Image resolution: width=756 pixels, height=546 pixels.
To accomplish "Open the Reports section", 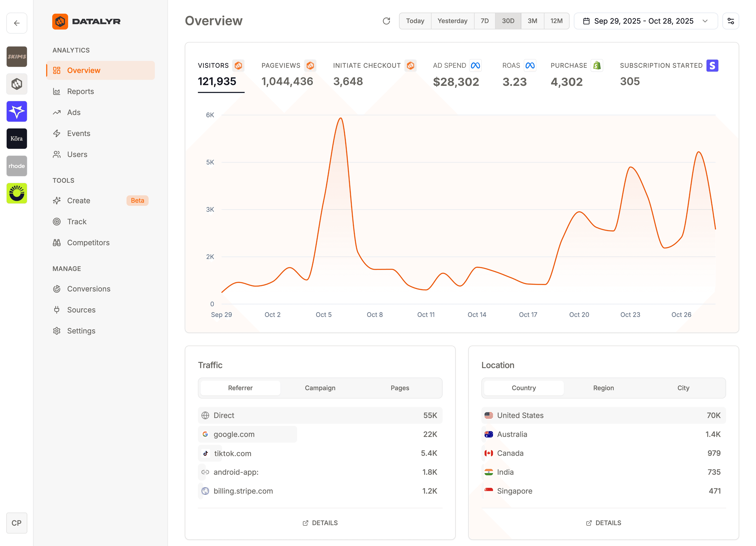I will click(x=80, y=91).
